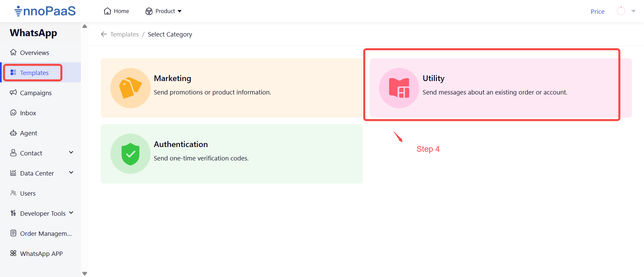Click the Templates list icon in sidebar

pyautogui.click(x=13, y=72)
